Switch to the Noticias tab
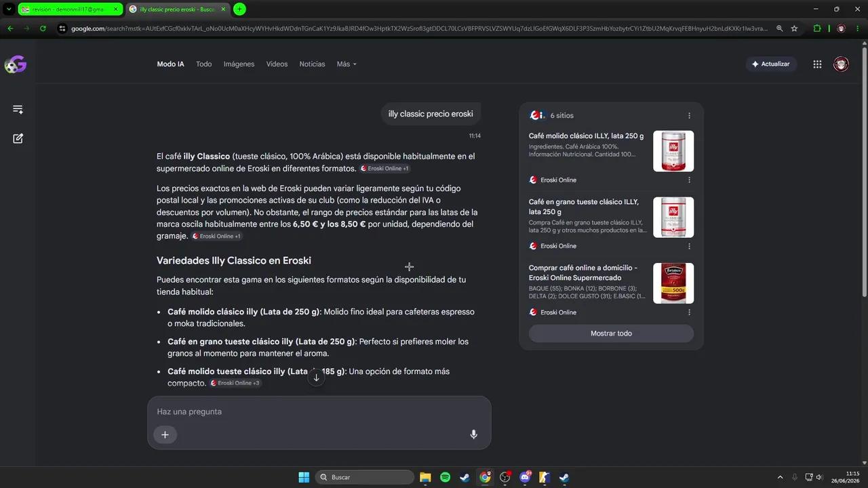 click(312, 64)
